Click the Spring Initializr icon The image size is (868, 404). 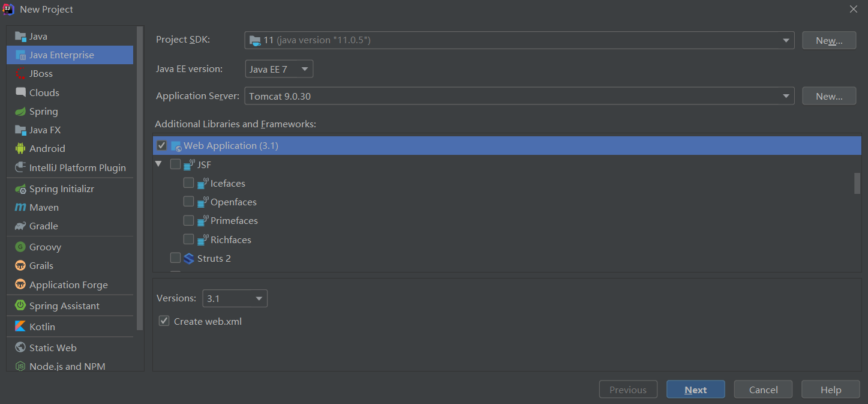pos(20,189)
